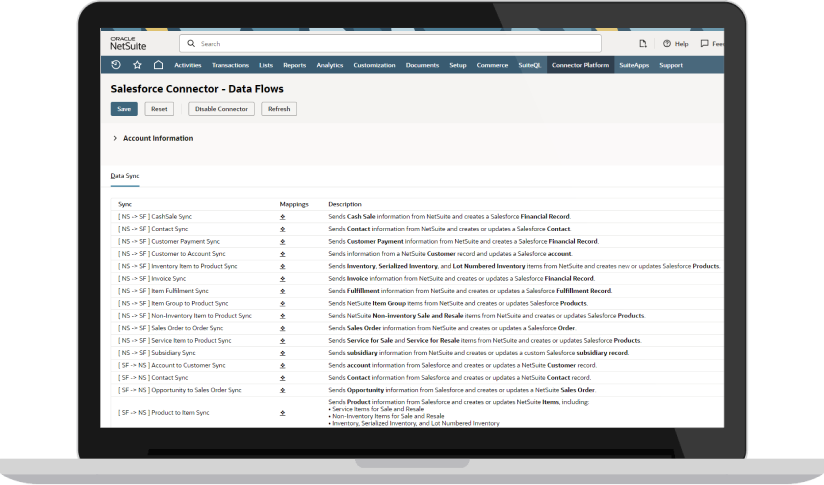
Task: Go to the Home icon
Action: (x=158, y=65)
